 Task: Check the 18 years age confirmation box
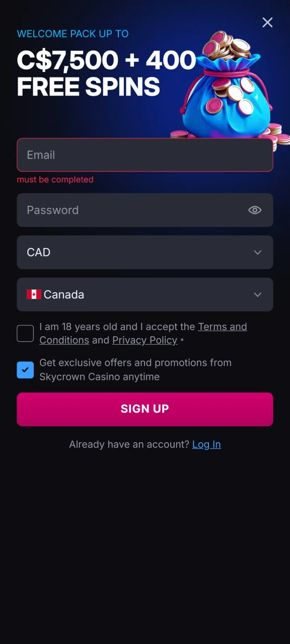point(25,333)
